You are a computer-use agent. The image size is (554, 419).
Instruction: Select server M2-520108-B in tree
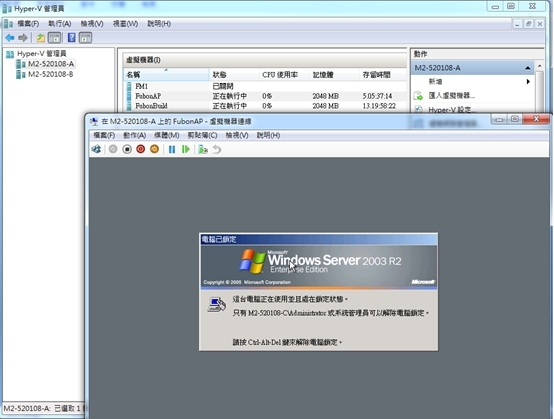(x=51, y=74)
